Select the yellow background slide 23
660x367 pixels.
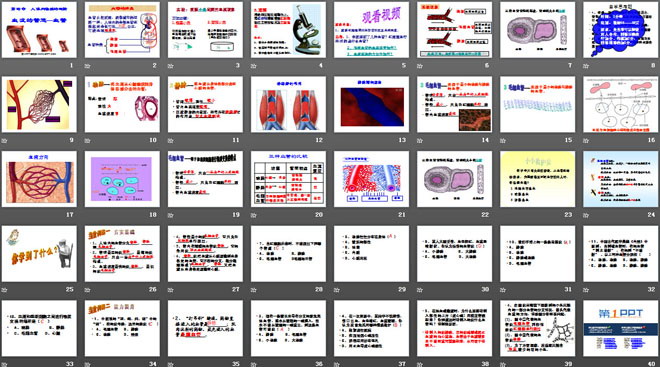538,179
